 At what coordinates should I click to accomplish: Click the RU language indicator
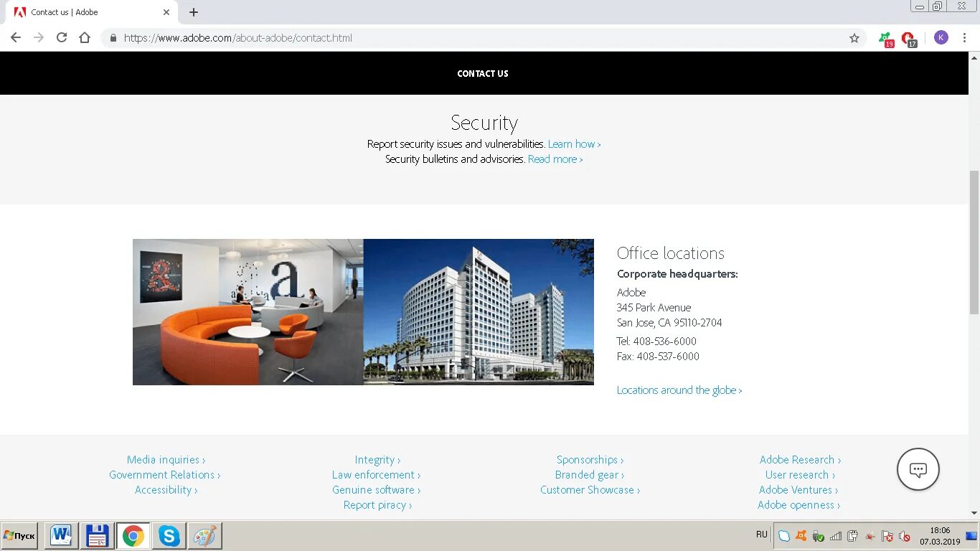click(x=762, y=534)
